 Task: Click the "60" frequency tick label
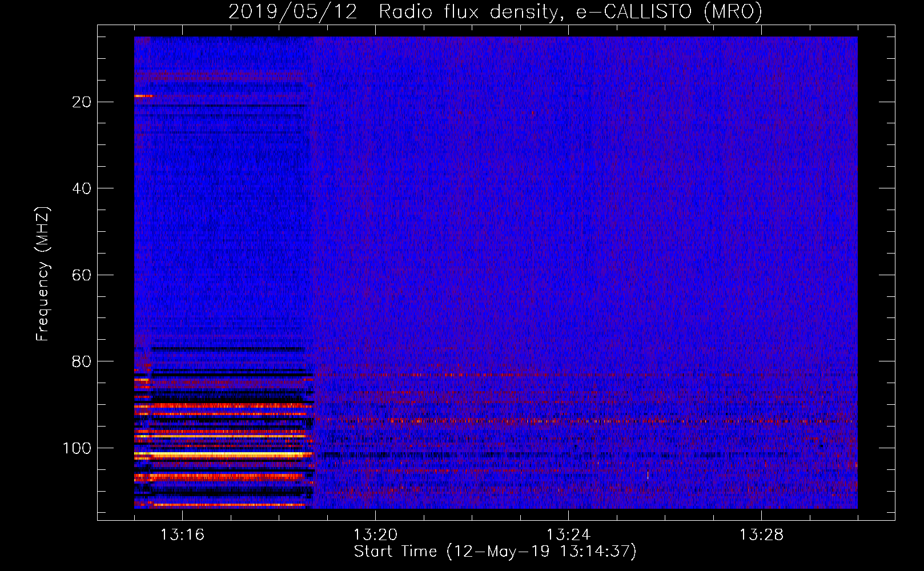(82, 275)
